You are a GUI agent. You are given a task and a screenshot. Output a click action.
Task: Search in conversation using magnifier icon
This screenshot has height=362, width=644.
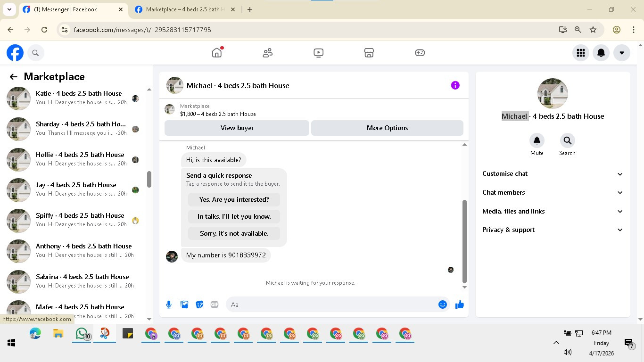[567, 140]
